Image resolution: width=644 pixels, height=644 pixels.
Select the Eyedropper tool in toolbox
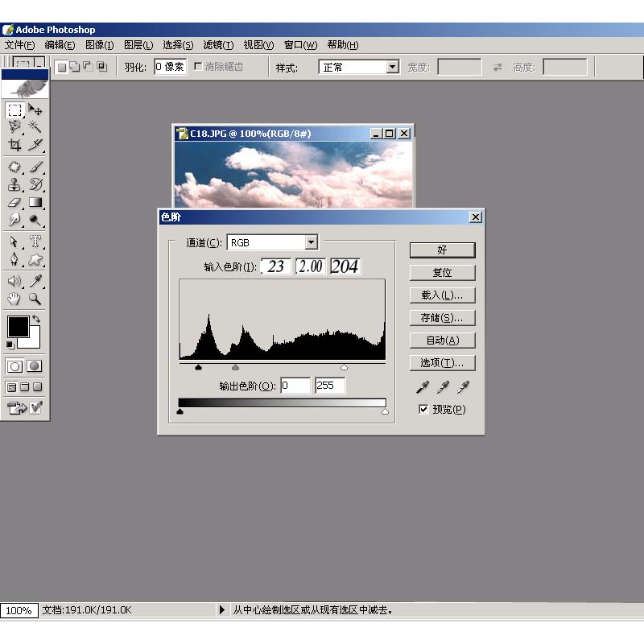tap(35, 281)
